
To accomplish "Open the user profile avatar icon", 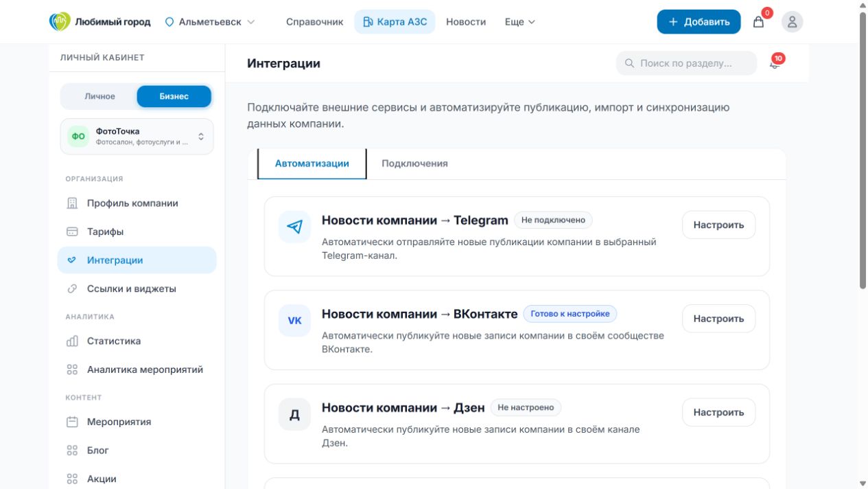I will click(x=792, y=22).
